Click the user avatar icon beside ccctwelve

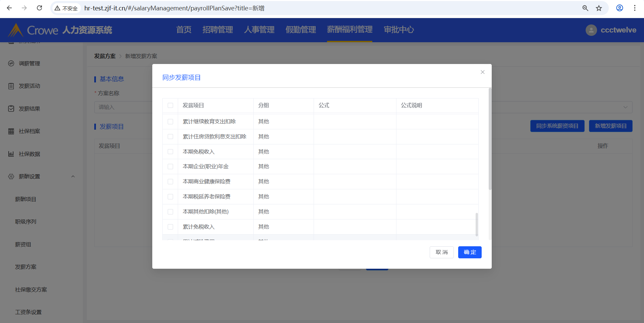pyautogui.click(x=591, y=30)
